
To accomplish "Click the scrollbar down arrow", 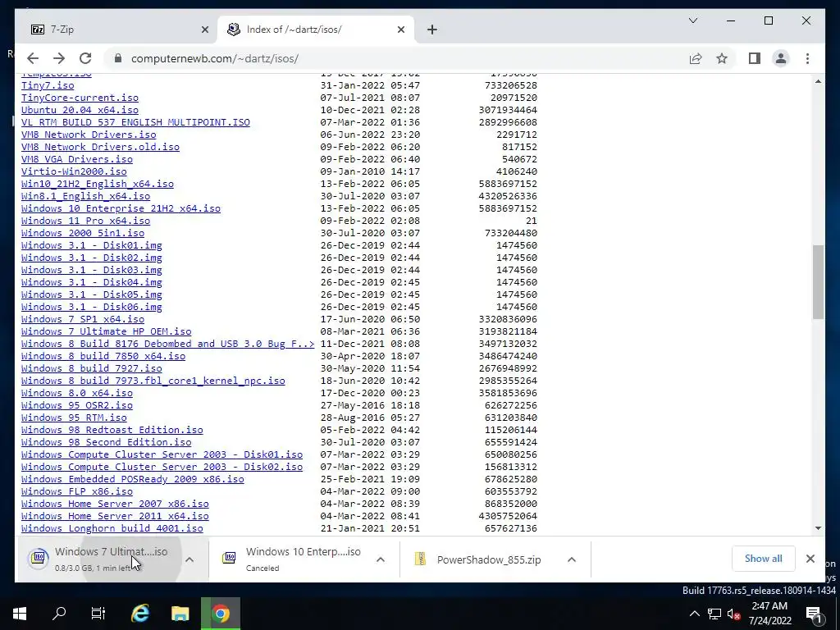I will [818, 528].
